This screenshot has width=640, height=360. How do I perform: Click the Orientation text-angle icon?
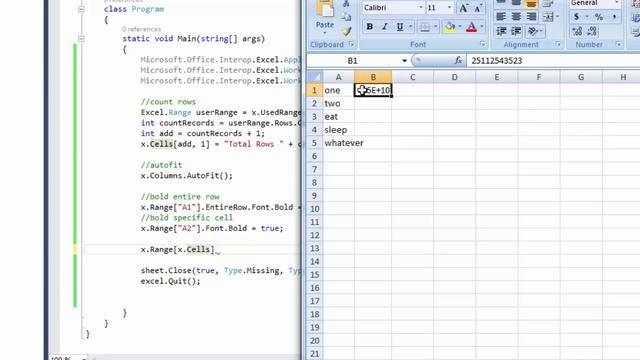532,31
